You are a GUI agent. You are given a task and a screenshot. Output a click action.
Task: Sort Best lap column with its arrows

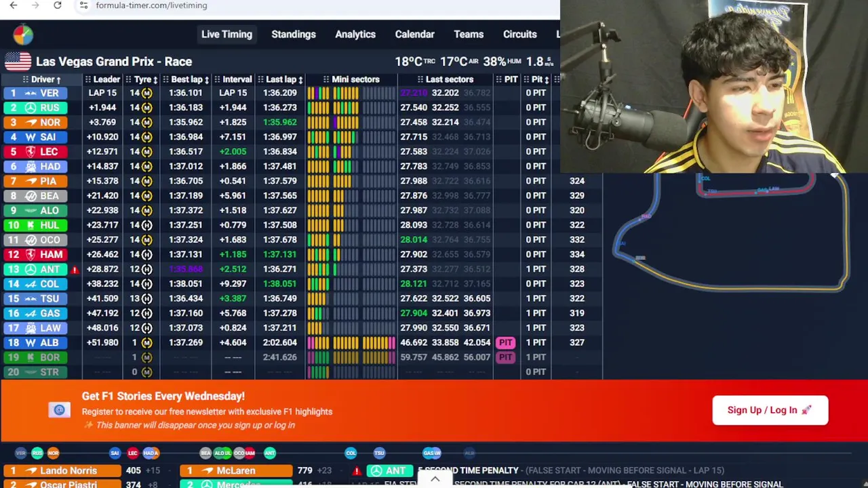(206, 80)
